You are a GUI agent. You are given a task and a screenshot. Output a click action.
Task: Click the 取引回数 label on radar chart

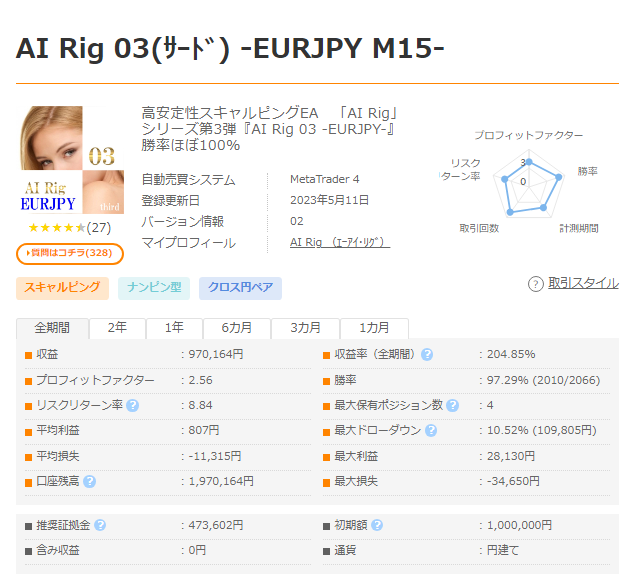click(x=479, y=228)
